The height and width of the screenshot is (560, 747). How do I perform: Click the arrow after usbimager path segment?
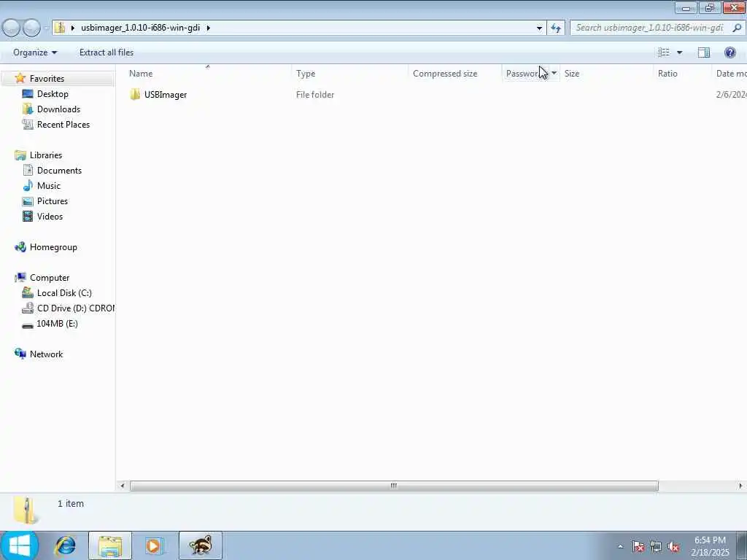point(208,28)
